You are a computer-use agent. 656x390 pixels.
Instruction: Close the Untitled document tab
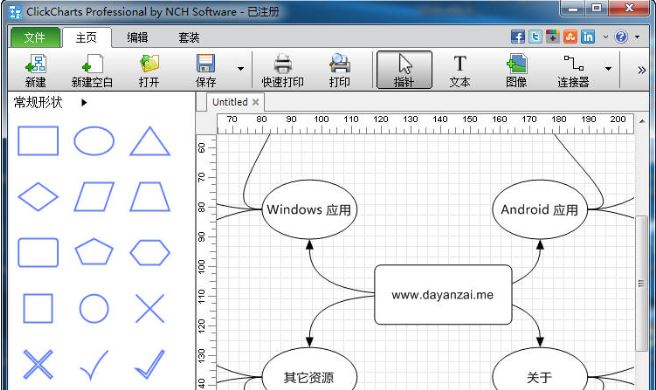pyautogui.click(x=256, y=102)
